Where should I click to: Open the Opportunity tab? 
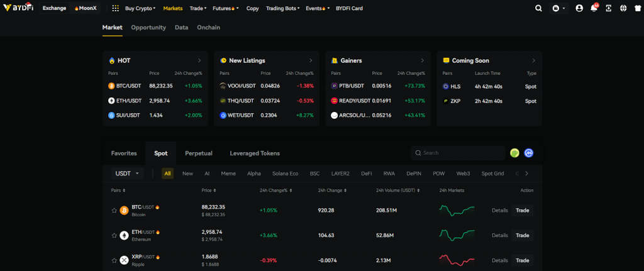(x=148, y=28)
